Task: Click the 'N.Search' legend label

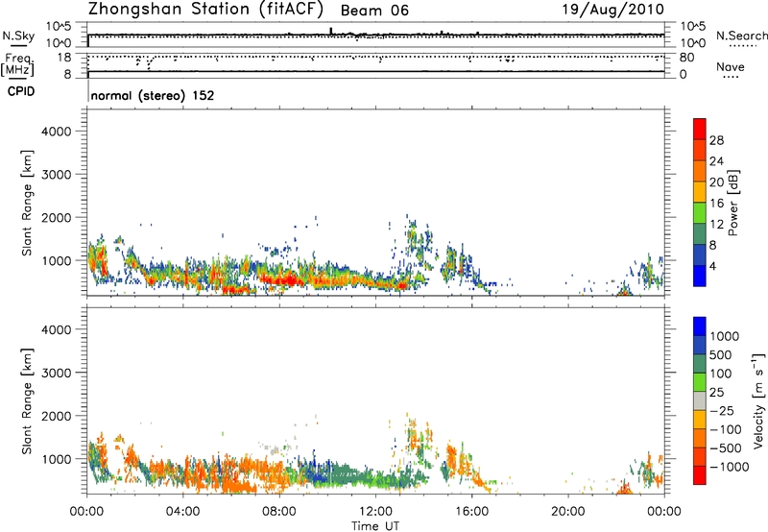Action: pos(741,36)
